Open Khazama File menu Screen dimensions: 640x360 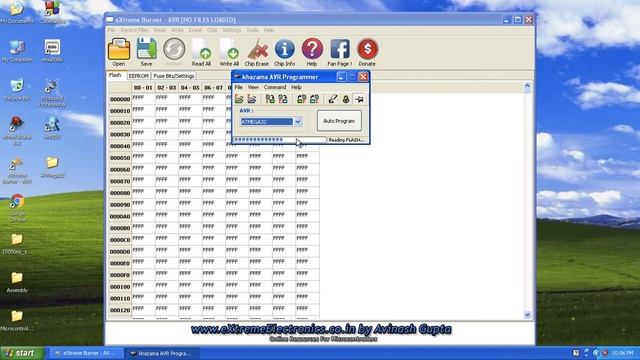[x=238, y=87]
